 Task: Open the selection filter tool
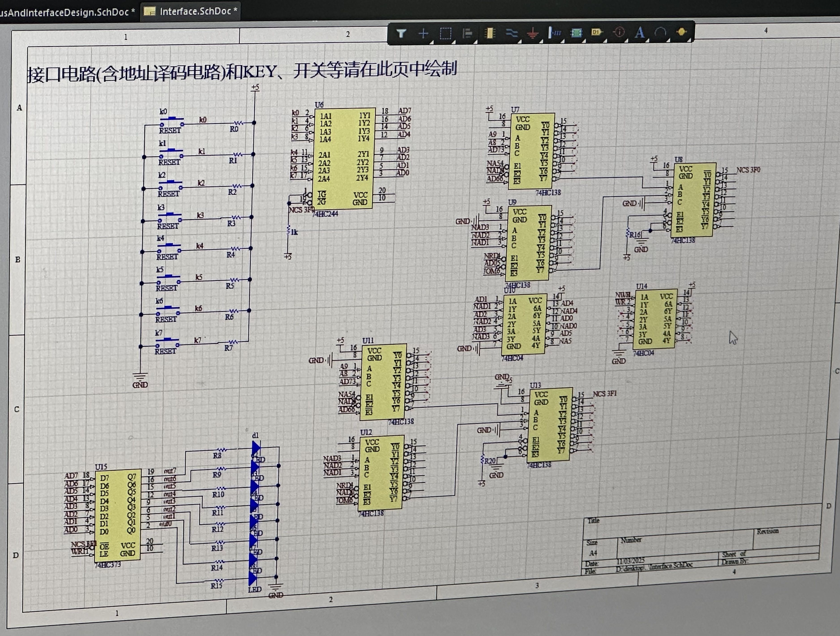[x=401, y=33]
